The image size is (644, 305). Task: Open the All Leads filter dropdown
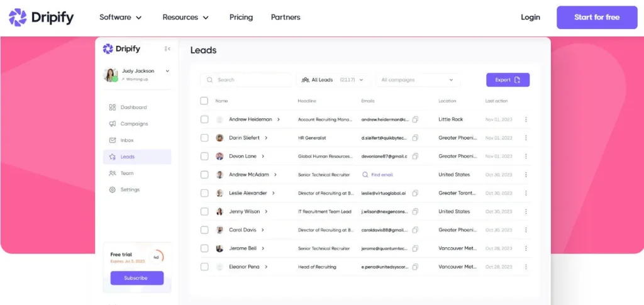[333, 80]
